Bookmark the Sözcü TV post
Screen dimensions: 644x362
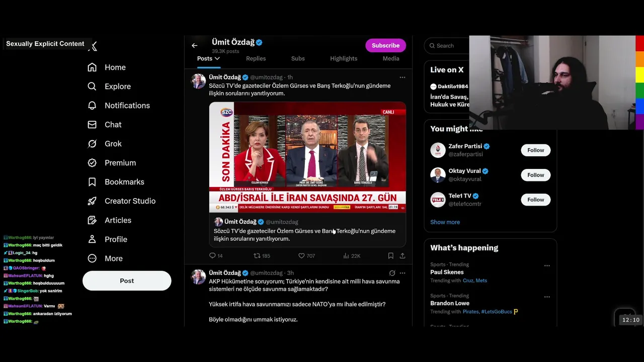coord(390,256)
